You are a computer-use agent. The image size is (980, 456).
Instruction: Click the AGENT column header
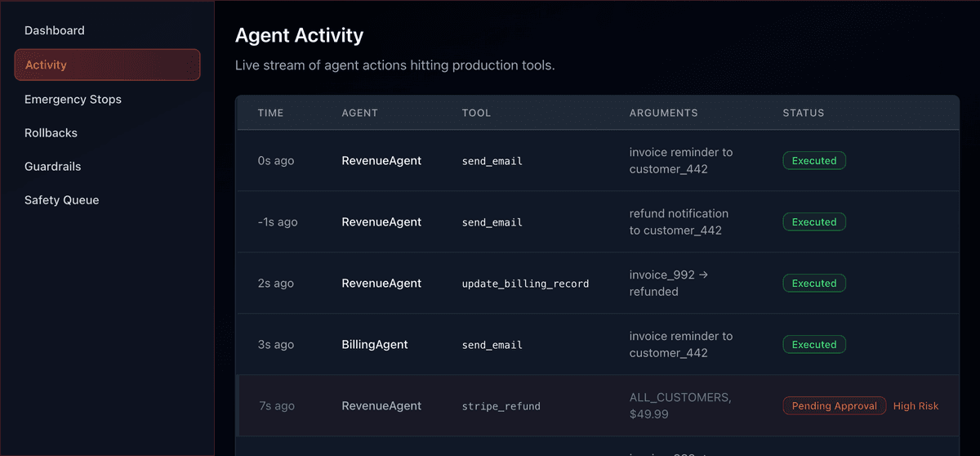[x=359, y=113]
